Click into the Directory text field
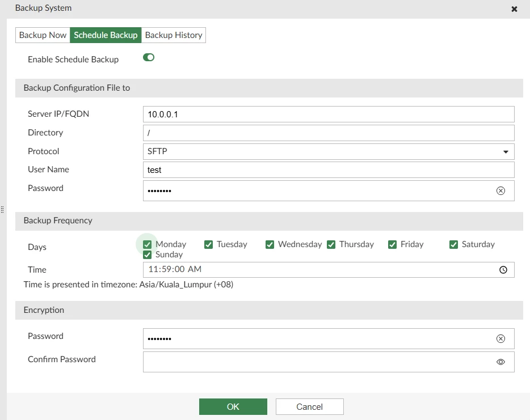 click(329, 133)
